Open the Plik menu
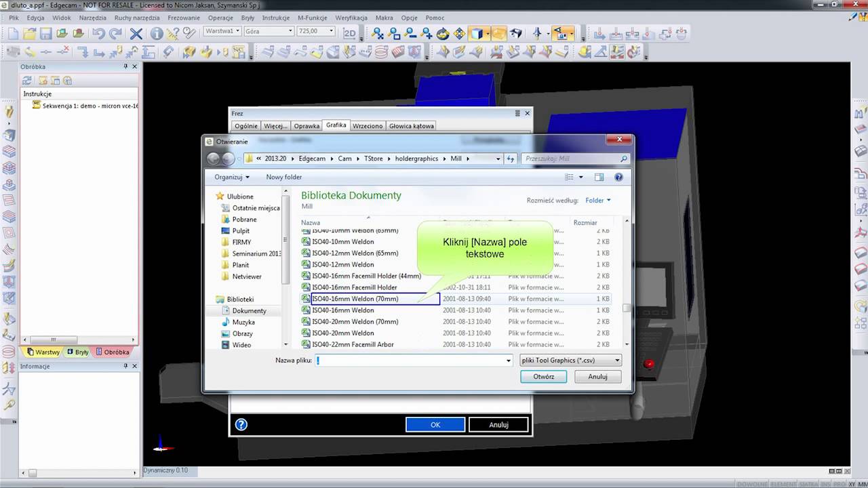The height and width of the screenshot is (488, 868). (x=14, y=18)
